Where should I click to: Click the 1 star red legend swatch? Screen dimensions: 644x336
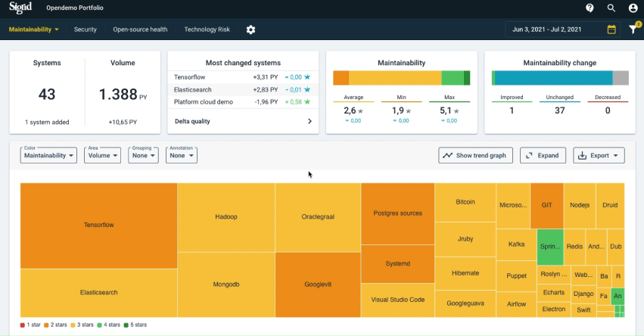(22, 325)
